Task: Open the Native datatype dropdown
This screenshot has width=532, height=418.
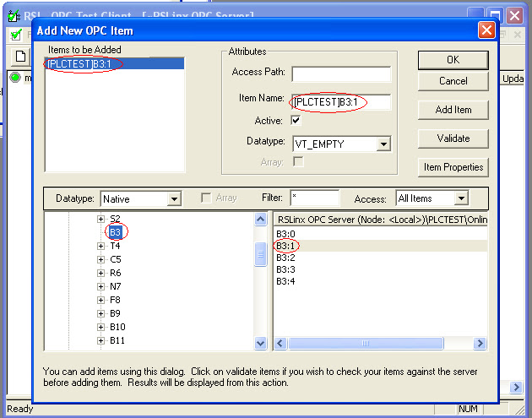Action: click(x=174, y=198)
